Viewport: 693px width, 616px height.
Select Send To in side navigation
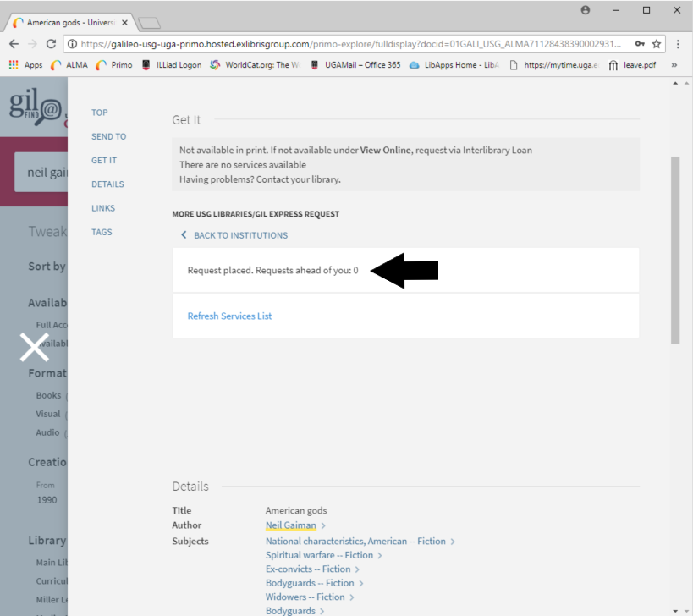coord(108,136)
